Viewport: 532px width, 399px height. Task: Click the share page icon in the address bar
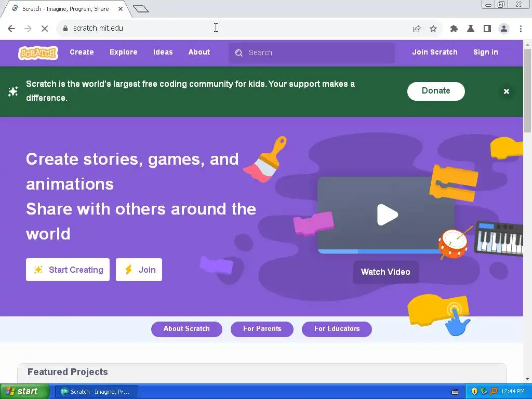tap(417, 29)
